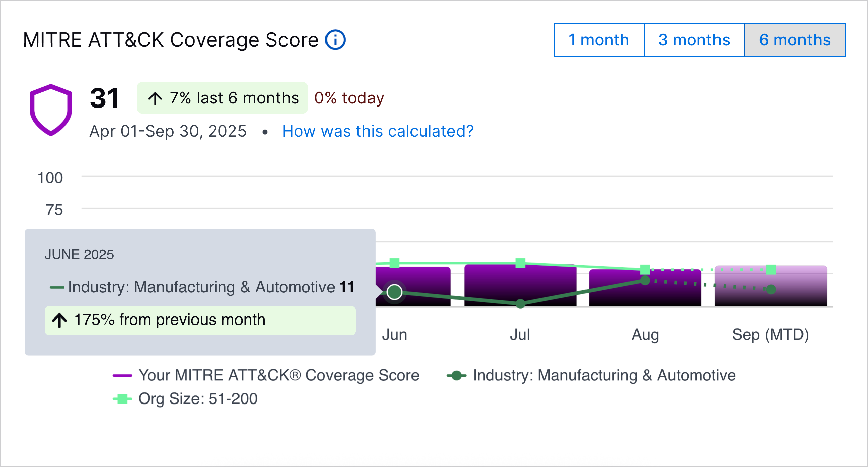Click the June Org Size square marker
Image resolution: width=868 pixels, height=467 pixels.
[x=394, y=263]
